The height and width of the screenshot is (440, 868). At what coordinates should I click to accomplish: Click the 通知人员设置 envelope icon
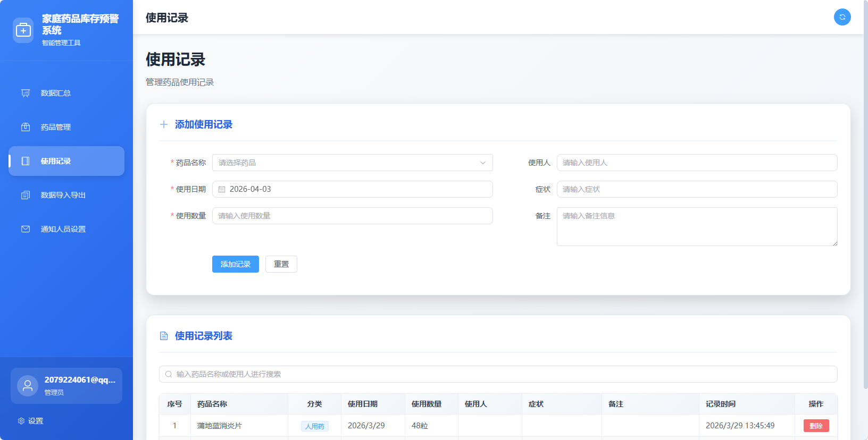pos(26,229)
